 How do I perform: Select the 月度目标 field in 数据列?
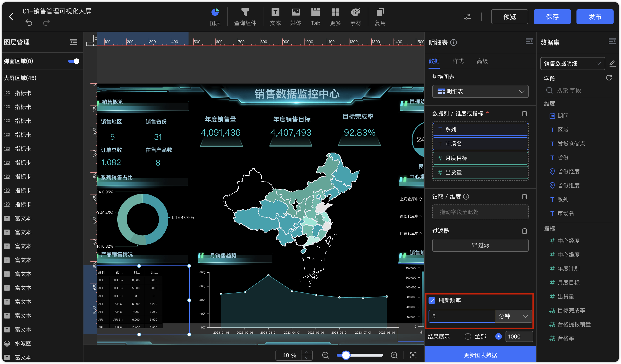480,158
